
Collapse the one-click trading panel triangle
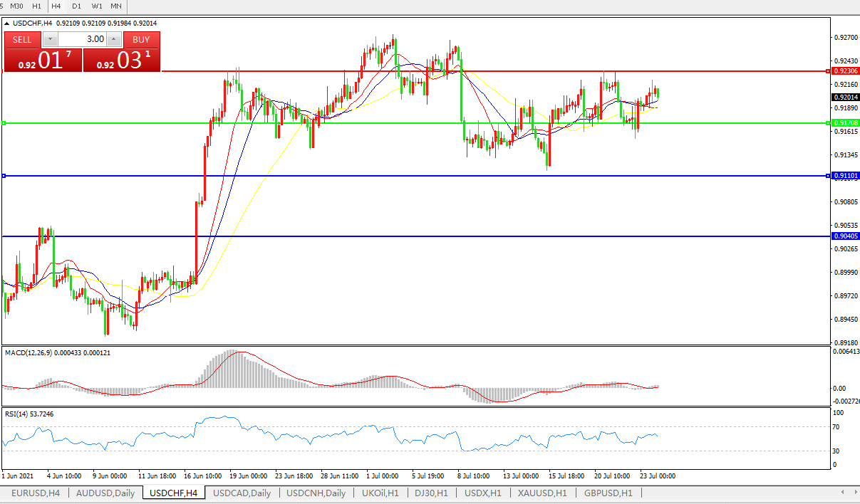7,23
